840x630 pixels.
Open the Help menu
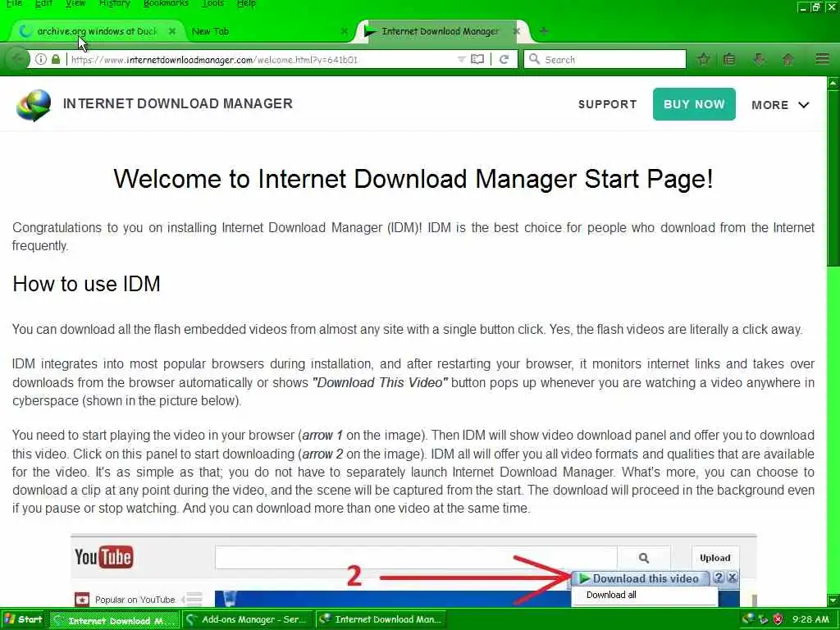point(246,4)
